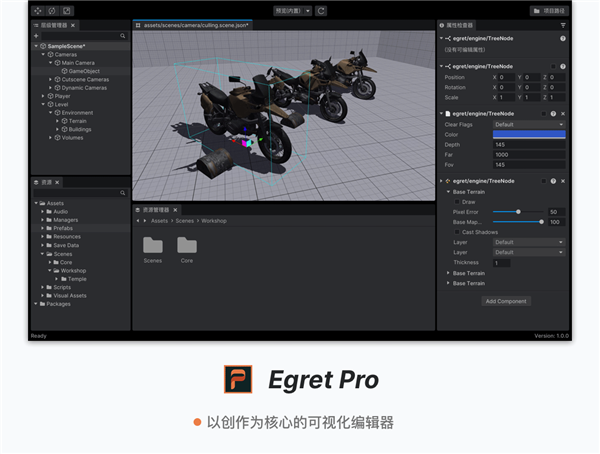The image size is (600, 454).
Task: Click the folder icon beside Prefabs
Action: point(49,228)
